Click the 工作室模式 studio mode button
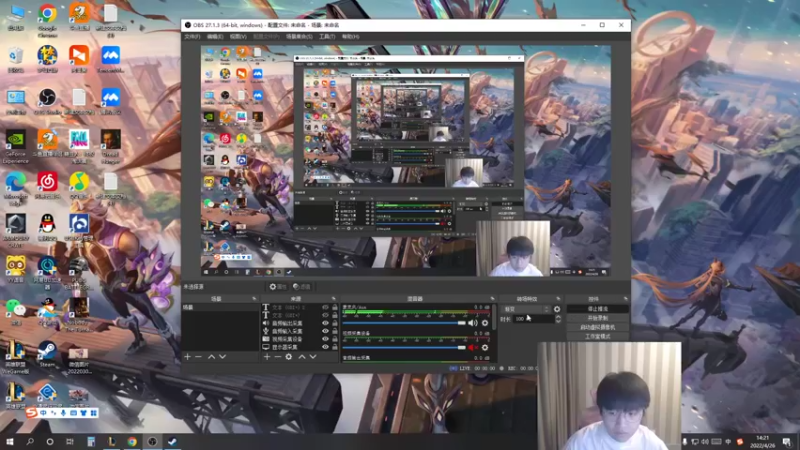800x450 pixels. coord(597,337)
